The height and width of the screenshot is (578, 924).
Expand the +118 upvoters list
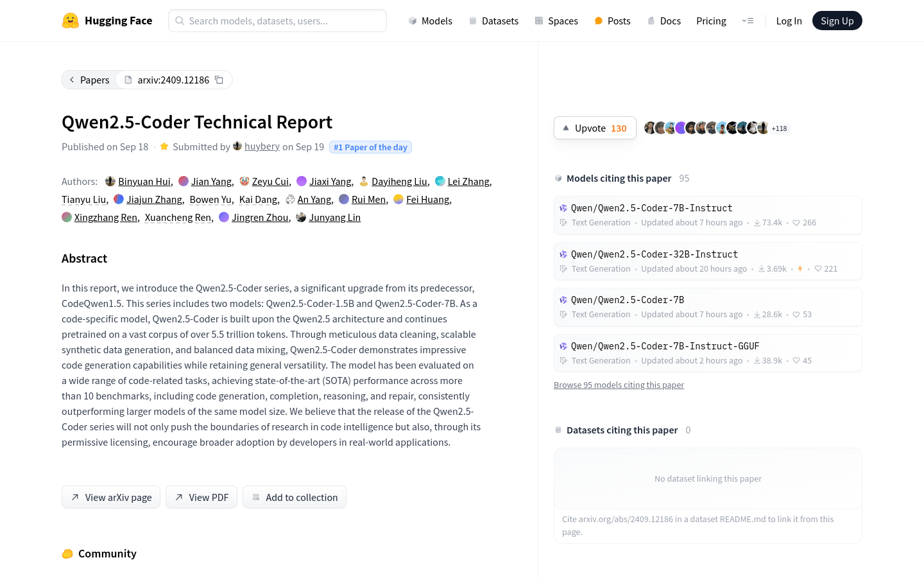778,128
